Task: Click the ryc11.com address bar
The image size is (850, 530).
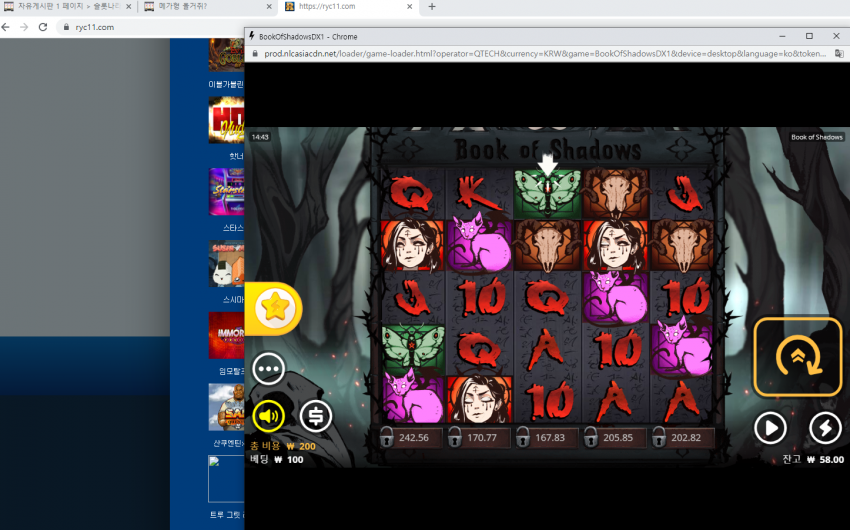Action: [152, 27]
